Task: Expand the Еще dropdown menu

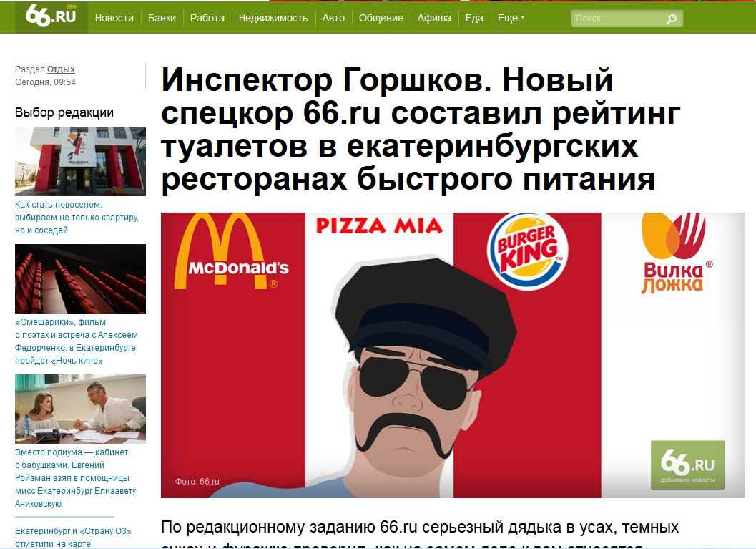Action: click(511, 19)
